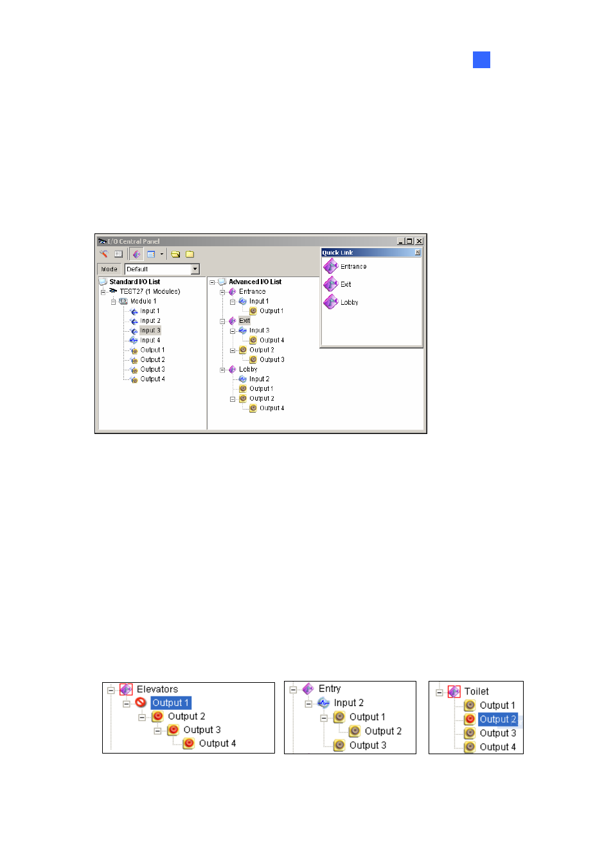Select Advanced I/O List root node
Image resolution: width=613 pixels, height=868 pixels.
point(255,282)
